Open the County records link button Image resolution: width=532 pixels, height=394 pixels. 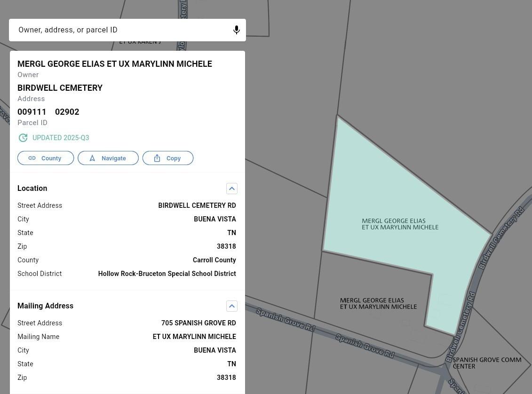tap(46, 158)
